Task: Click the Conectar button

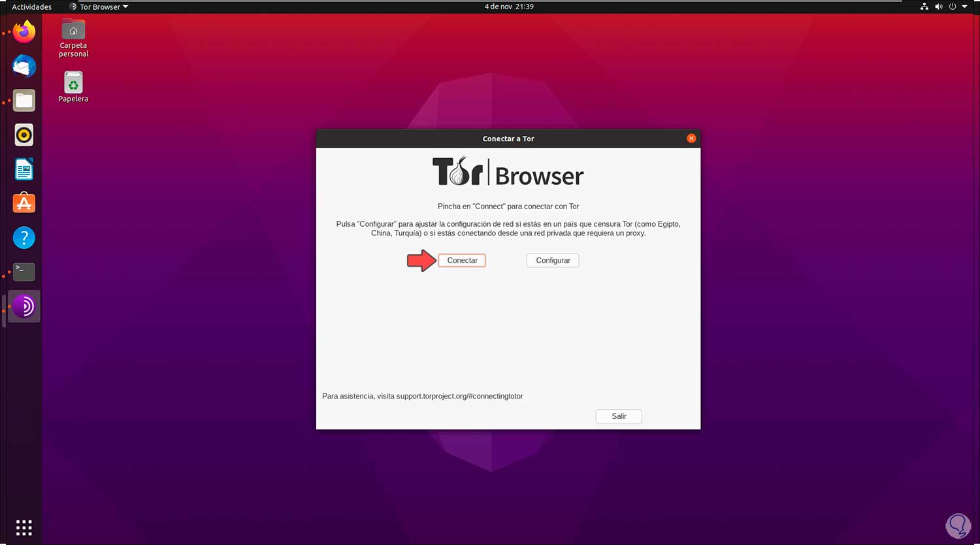Action: [x=462, y=260]
